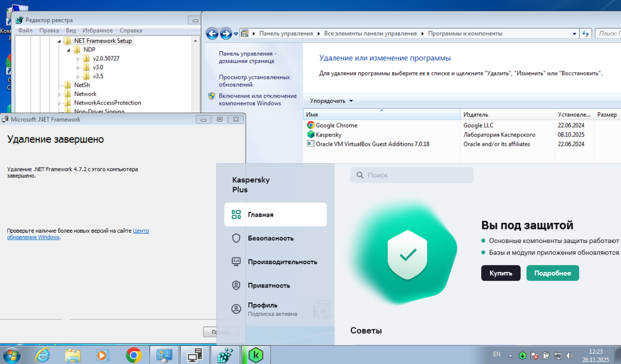621x364 pixels.
Task: Open 'Справка' menu in Registry Editor
Action: [x=130, y=31]
